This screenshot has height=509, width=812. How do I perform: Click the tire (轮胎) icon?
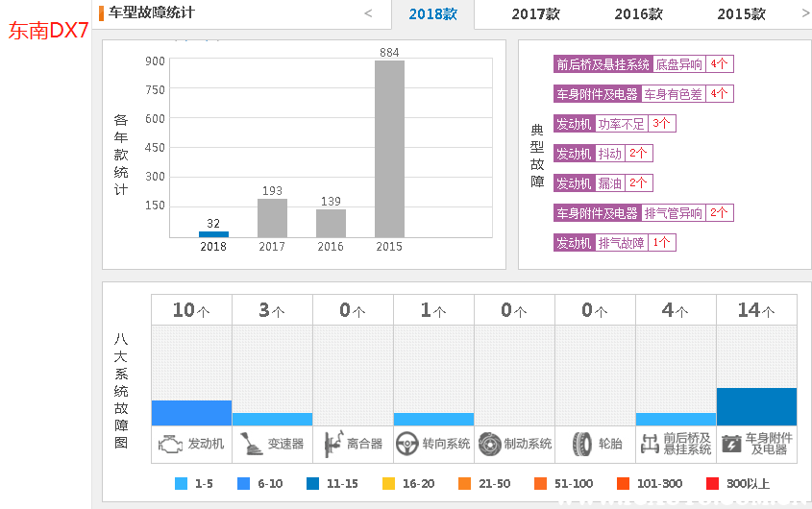click(582, 445)
